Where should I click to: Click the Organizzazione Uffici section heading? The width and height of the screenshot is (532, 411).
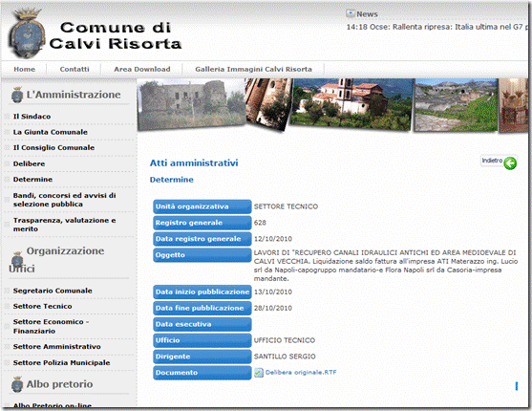[56, 260]
